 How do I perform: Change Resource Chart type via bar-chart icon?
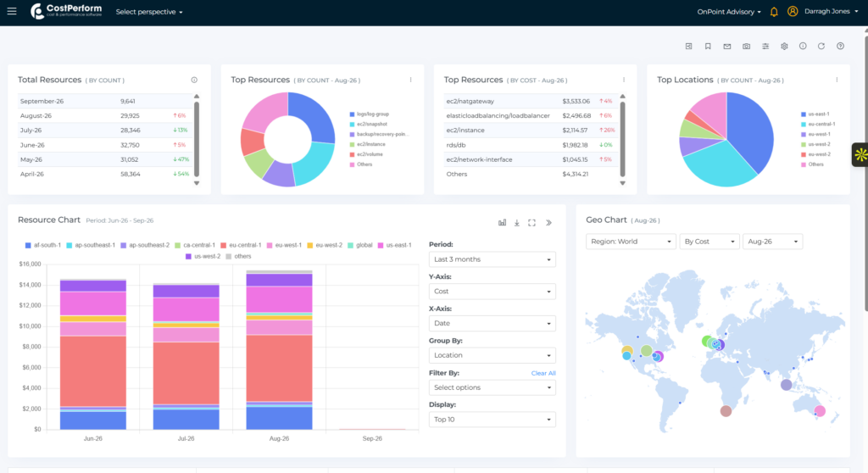tap(502, 223)
